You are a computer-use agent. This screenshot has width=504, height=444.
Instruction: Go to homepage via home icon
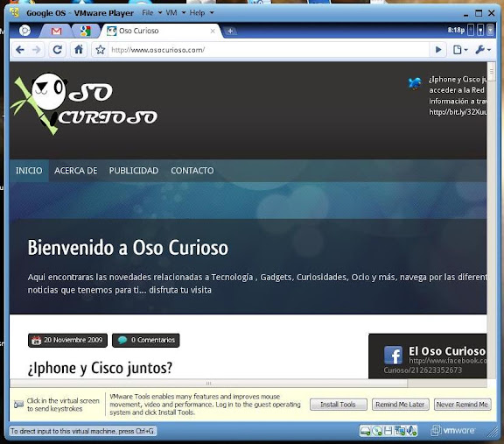tap(79, 50)
